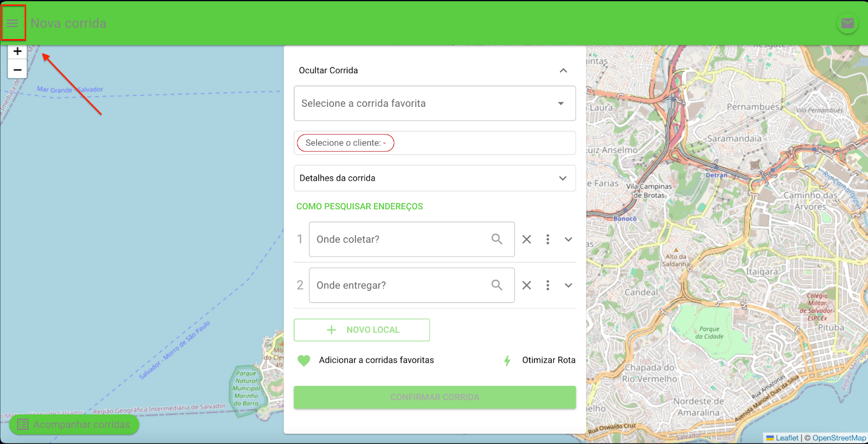Screen dimensions: 868x444
Task: Add a stop with NOVO LOCAL button
Action: [362, 330]
